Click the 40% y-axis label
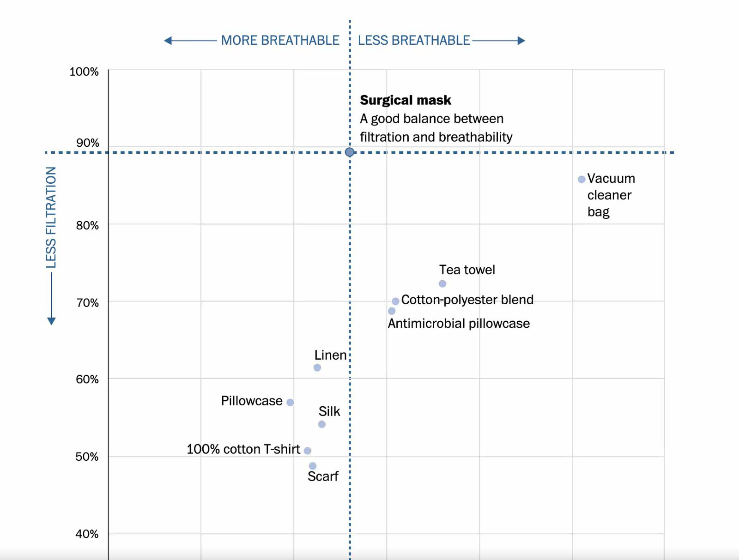Viewport: 739px width, 560px height. click(x=87, y=534)
